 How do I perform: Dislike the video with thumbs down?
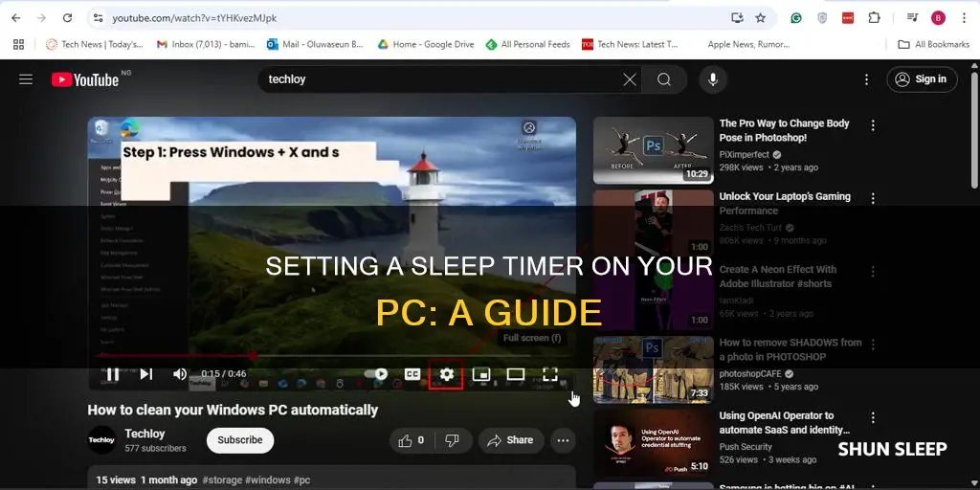[x=452, y=440]
